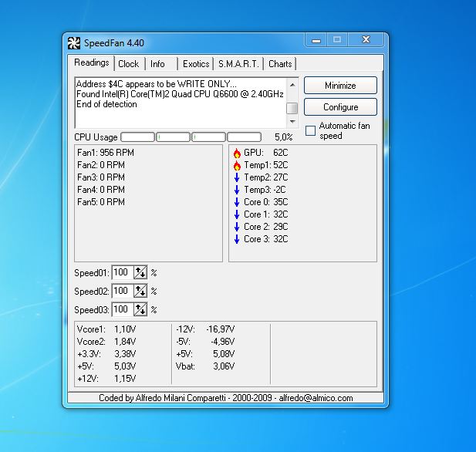Open the Clock tab
Screen dimensions: 476x452
(129, 64)
